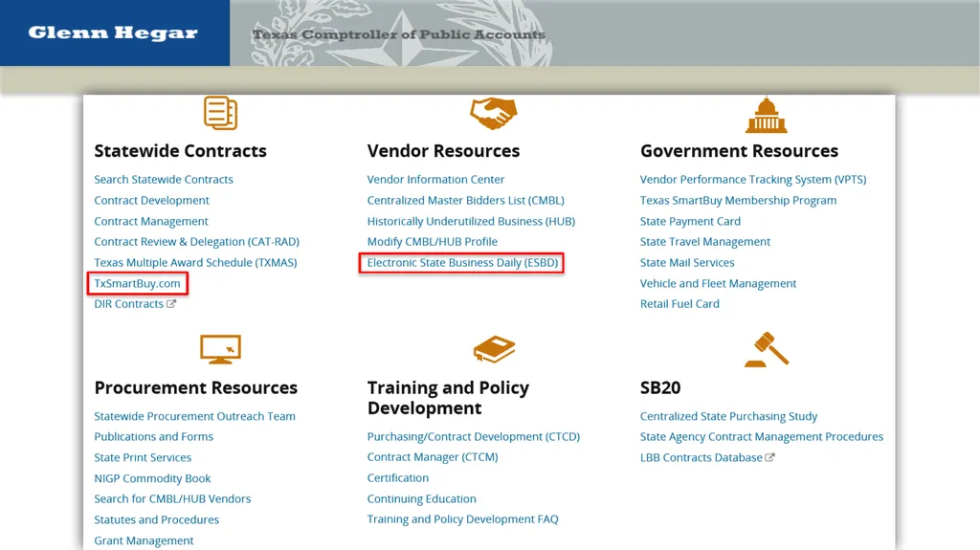Viewport: 980px width, 550px height.
Task: Click the Training and Policy Development heading
Action: (x=448, y=398)
